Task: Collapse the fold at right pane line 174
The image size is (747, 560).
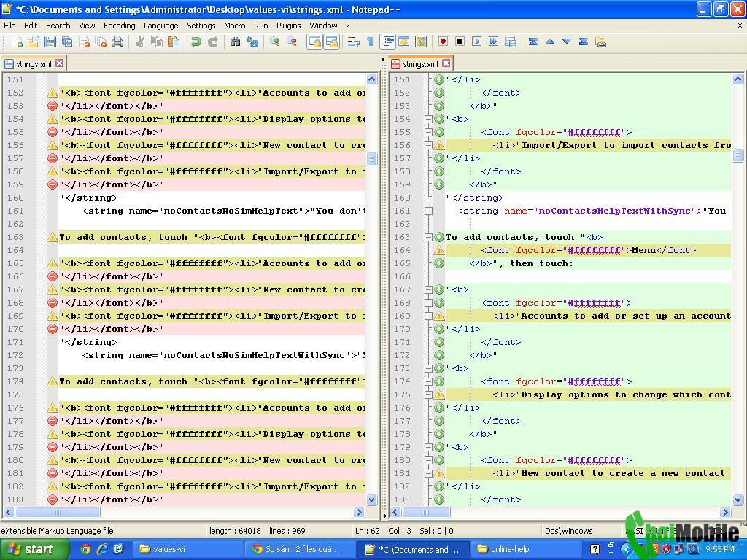Action: tap(428, 381)
